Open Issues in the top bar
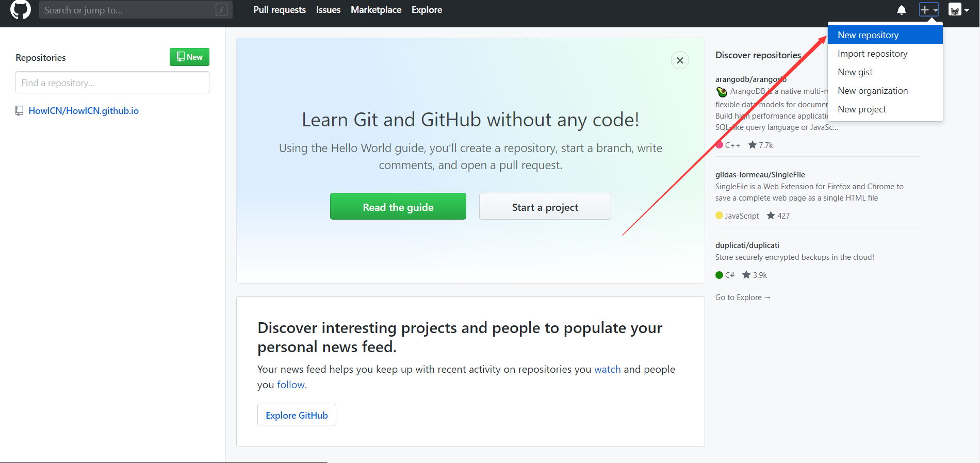Screen dimensions: 980x463 pos(328,10)
